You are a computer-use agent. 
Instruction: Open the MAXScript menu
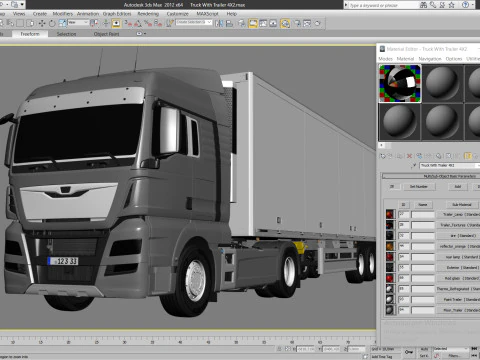(x=207, y=14)
